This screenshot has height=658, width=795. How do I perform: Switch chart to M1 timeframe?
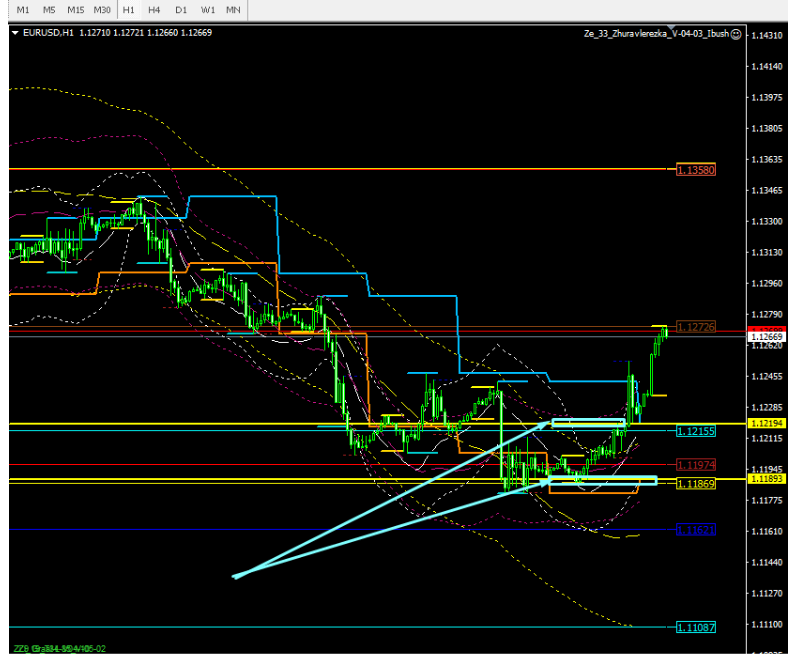(23, 9)
